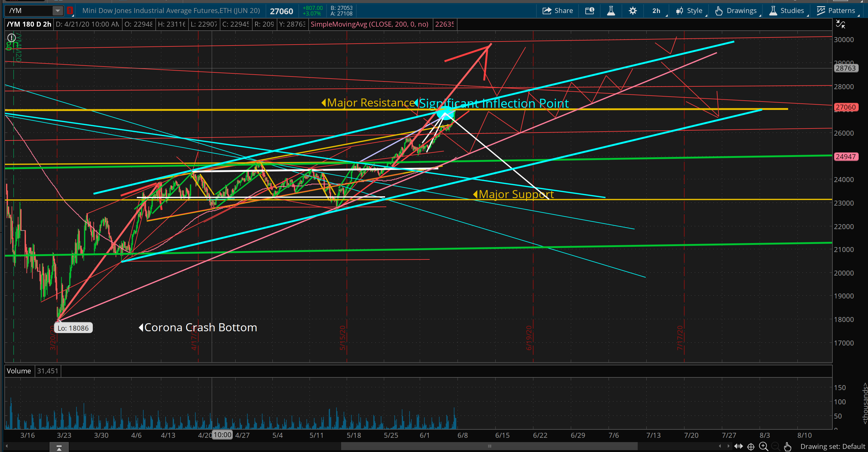Open the symbol info card icon
Viewport: 868px width, 452px height.
point(590,11)
